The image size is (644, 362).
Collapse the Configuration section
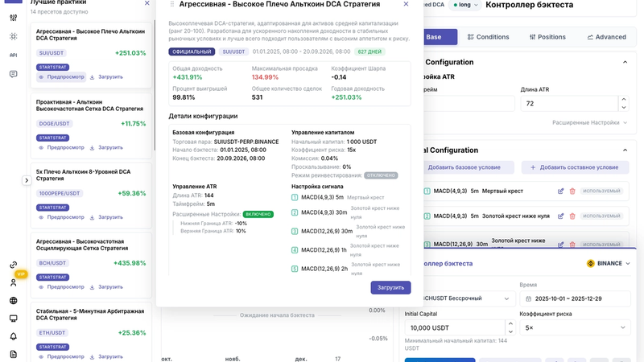point(625,62)
